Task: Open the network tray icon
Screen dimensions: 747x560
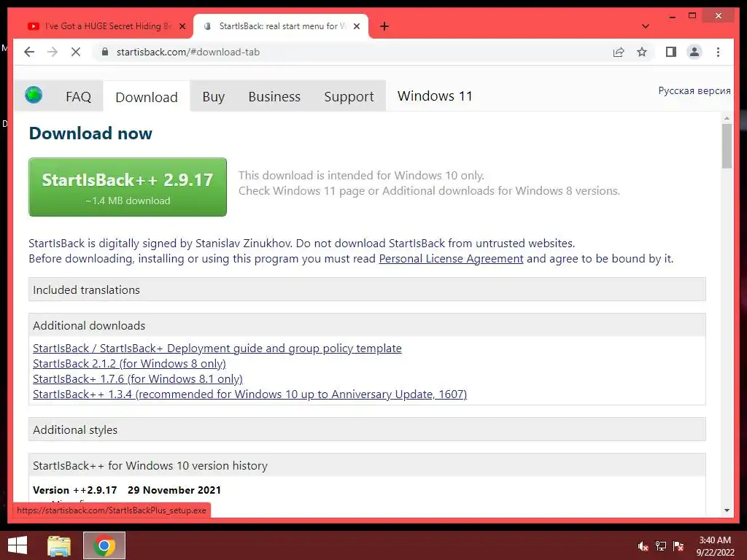Action: click(x=661, y=546)
